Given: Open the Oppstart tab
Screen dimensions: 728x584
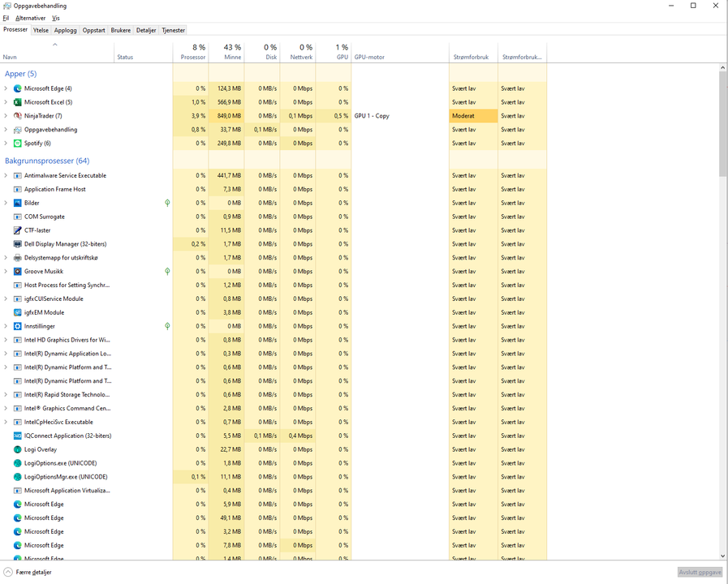Looking at the screenshot, I should (94, 30).
